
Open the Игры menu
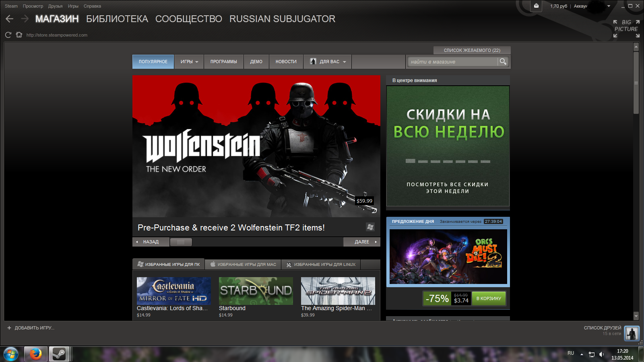(x=73, y=6)
